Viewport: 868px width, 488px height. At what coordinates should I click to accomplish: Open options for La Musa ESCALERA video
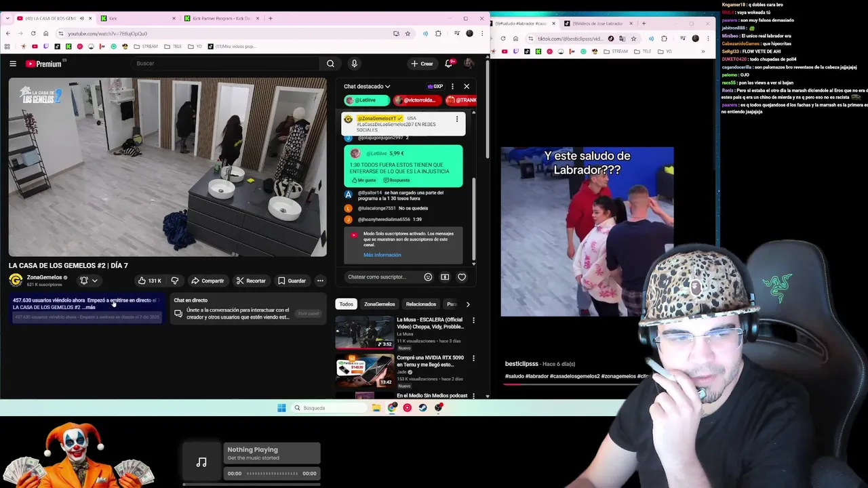click(x=473, y=320)
